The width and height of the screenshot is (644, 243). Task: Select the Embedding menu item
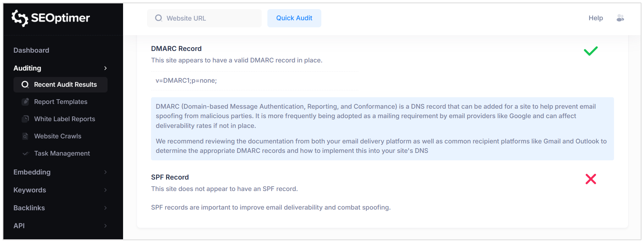[x=32, y=172]
